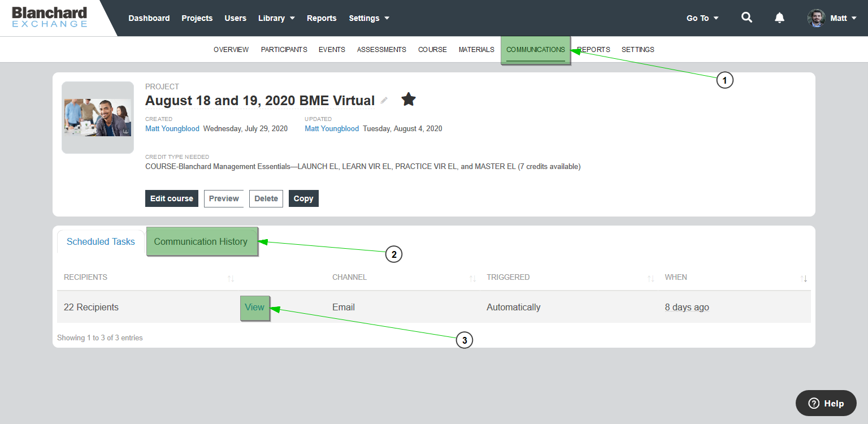Open Reports in top navigation bar
Screen dimensions: 868x424
click(322, 18)
